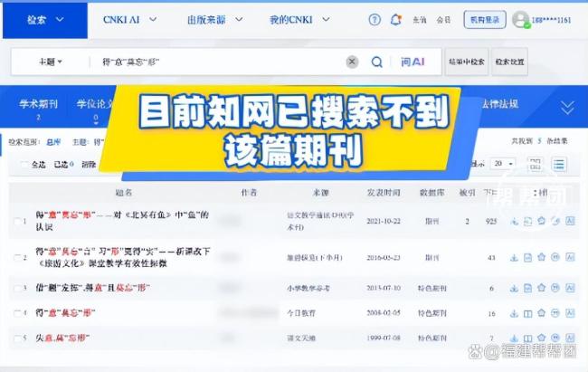Click the 机构登录 button
The height and width of the screenshot is (372, 588).
(485, 20)
